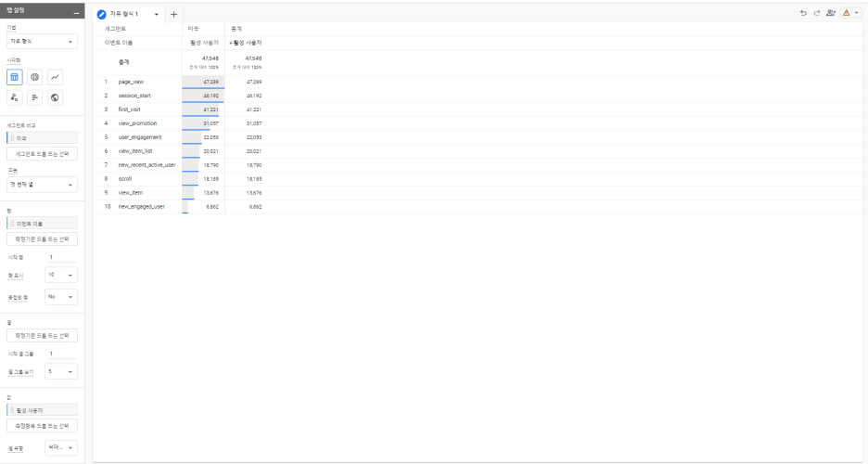The image size is (868, 464).
Task: Click the 미국 segment column header
Action: click(x=193, y=29)
